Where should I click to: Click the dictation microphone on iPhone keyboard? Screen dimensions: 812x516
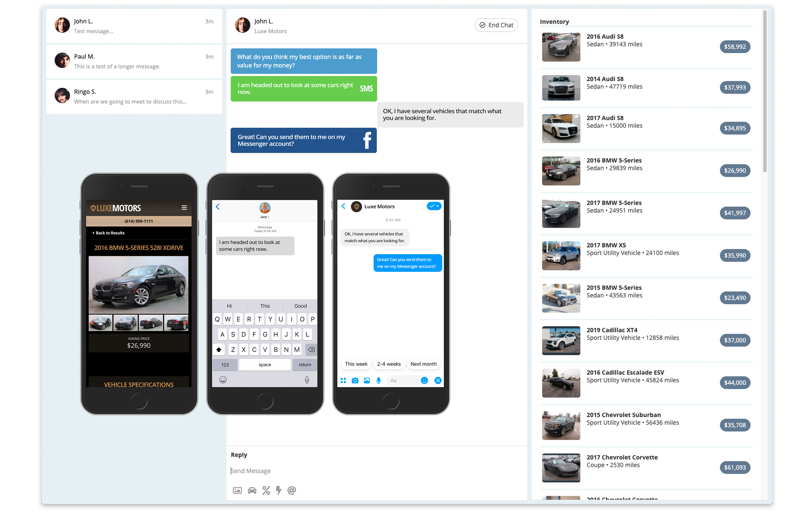click(x=307, y=380)
